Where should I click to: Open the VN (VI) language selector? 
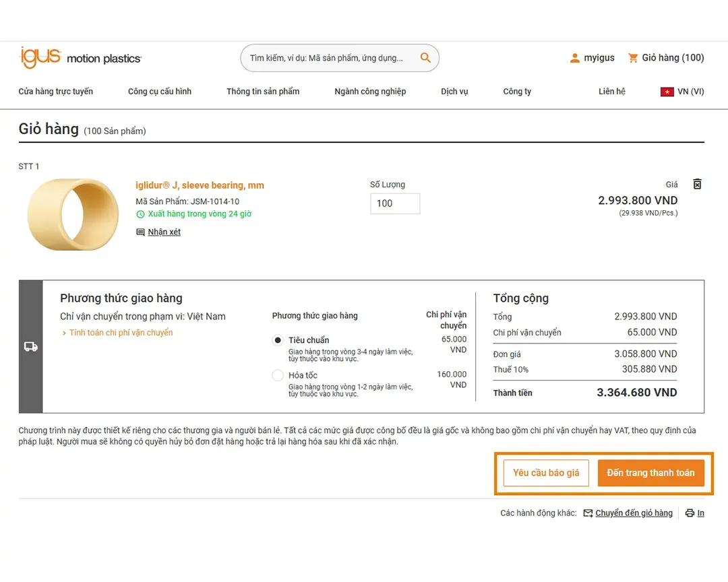(682, 92)
